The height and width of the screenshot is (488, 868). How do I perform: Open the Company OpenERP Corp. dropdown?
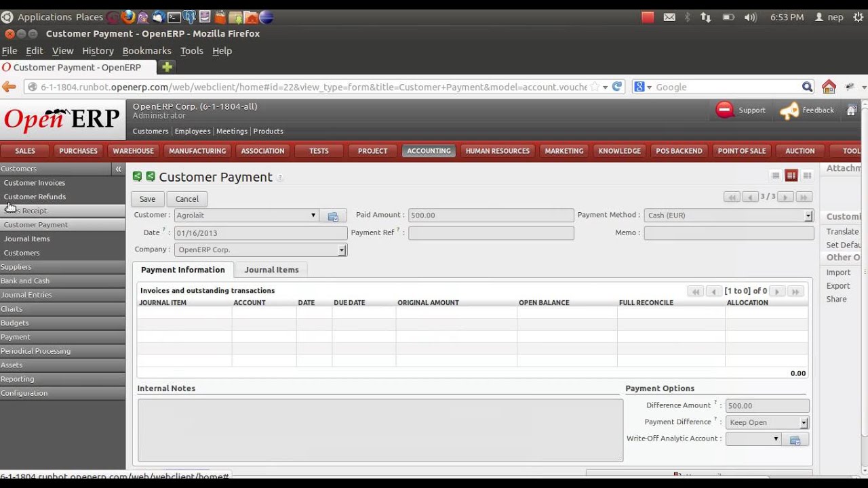[342, 250]
